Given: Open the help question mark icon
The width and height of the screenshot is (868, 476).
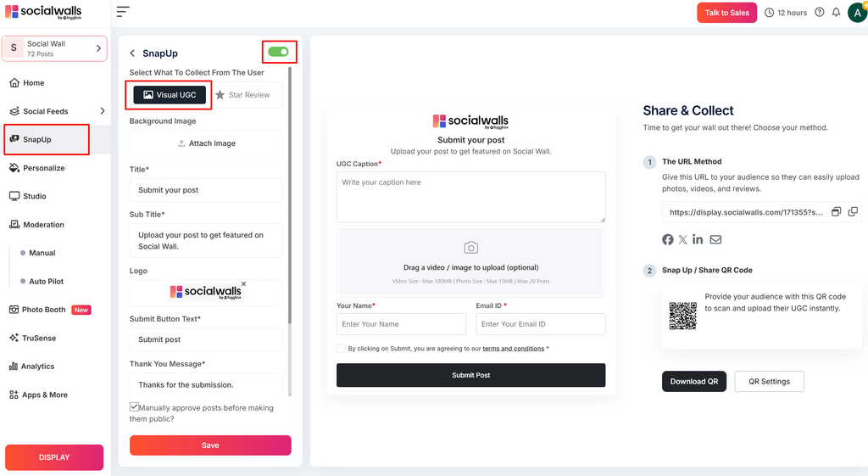Looking at the screenshot, I should pos(820,12).
